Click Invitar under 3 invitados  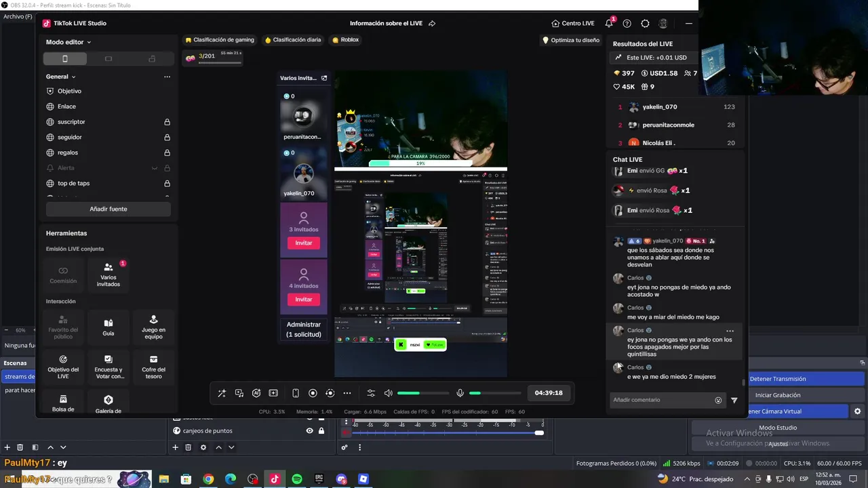click(x=304, y=243)
